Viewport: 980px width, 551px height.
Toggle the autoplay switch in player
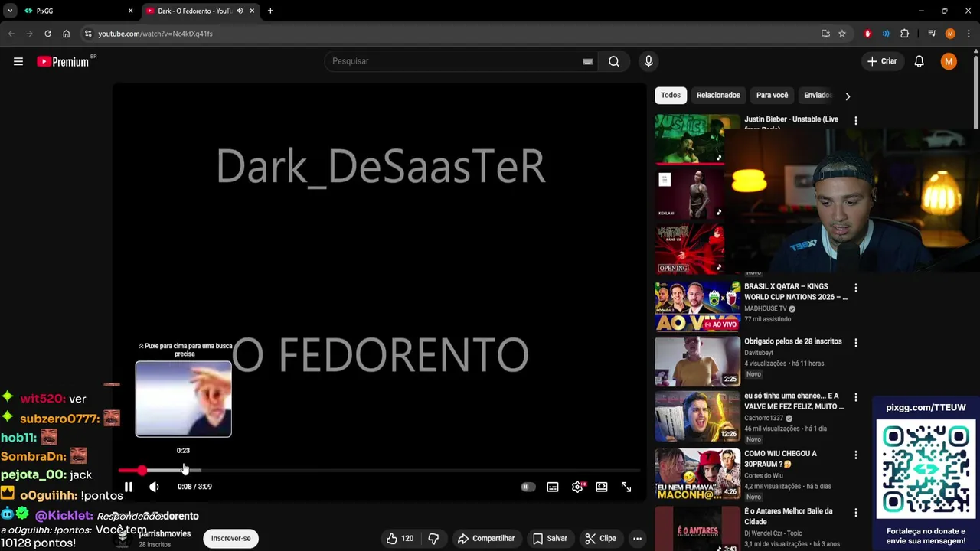[x=528, y=487]
